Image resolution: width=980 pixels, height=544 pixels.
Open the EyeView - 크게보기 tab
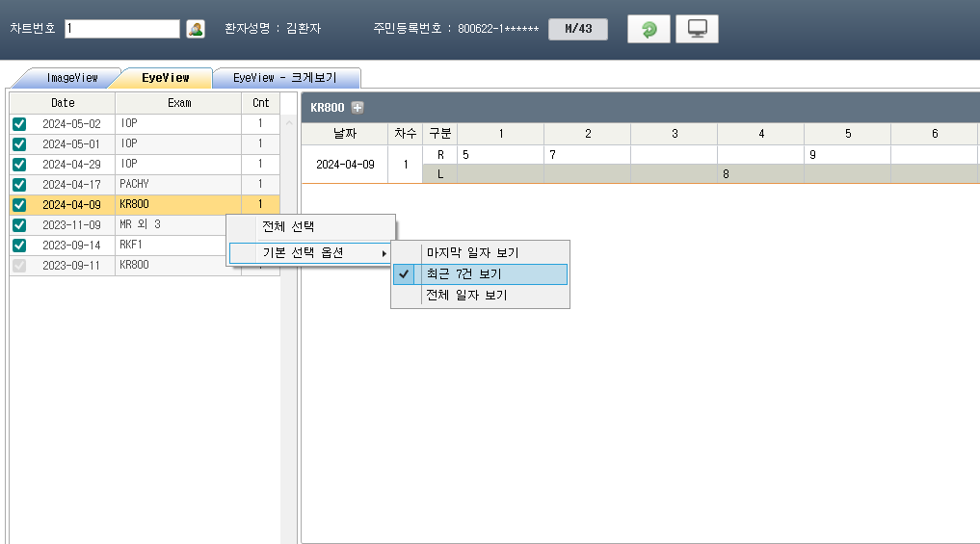(x=285, y=78)
